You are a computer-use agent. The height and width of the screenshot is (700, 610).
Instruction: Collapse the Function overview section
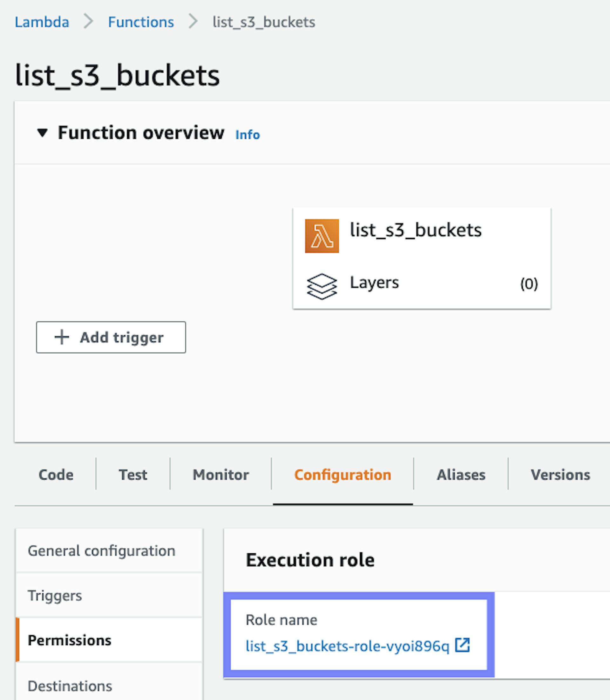42,133
